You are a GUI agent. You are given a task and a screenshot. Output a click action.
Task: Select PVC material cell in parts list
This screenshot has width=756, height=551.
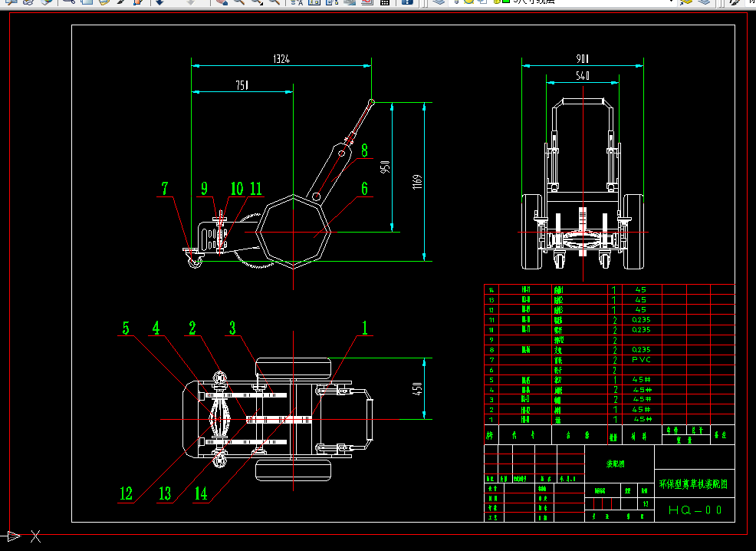641,359
